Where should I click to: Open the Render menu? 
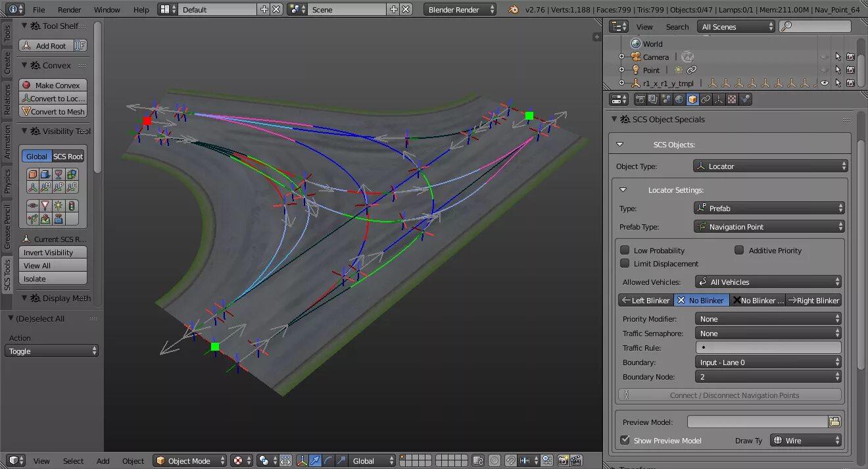pyautogui.click(x=69, y=10)
